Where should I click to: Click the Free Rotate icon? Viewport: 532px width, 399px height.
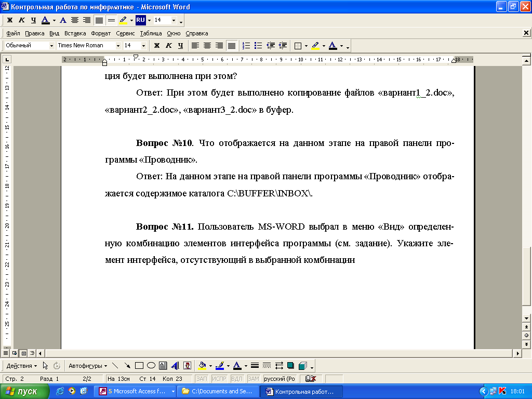(x=57, y=365)
